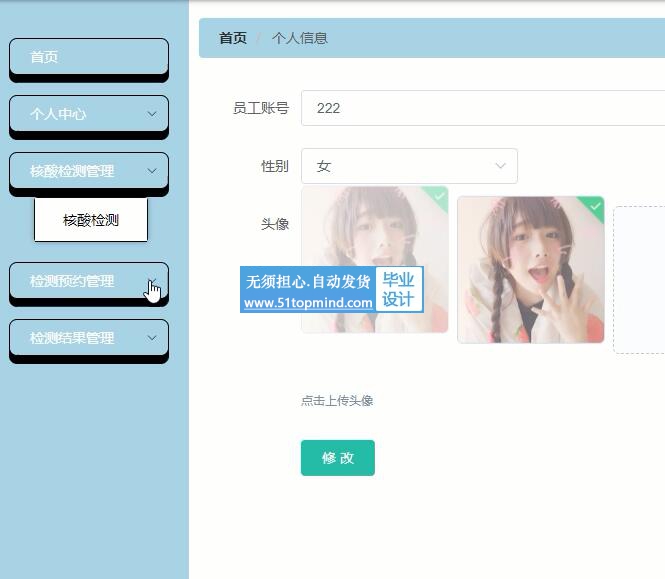This screenshot has width=665, height=579.
Task: Click the second uploaded avatar thumbnail
Action: click(531, 270)
